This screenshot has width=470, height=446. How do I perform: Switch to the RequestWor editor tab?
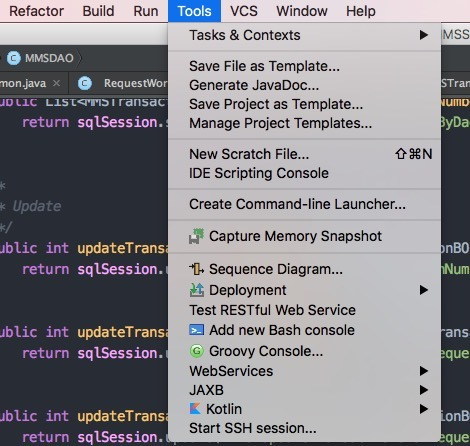tap(135, 83)
